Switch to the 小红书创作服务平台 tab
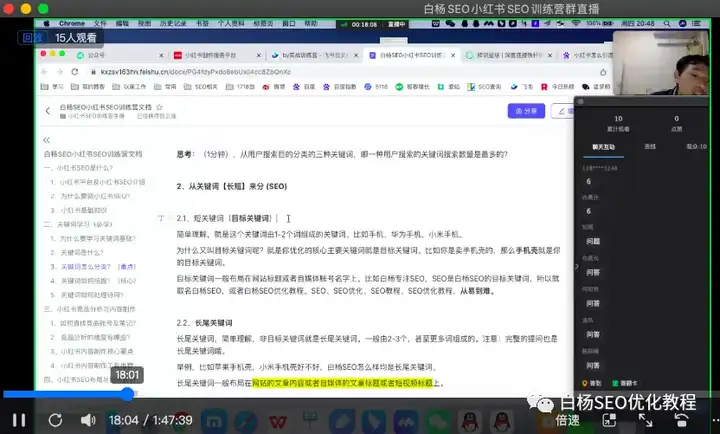720x434 pixels. point(217,55)
